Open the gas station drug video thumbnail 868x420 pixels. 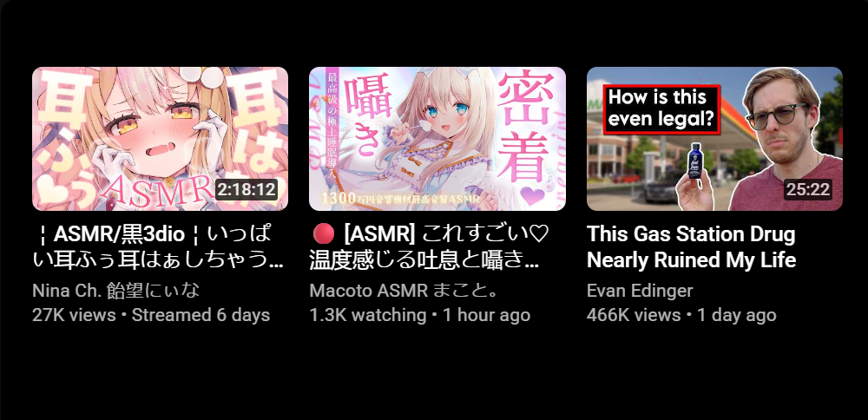coord(714,139)
